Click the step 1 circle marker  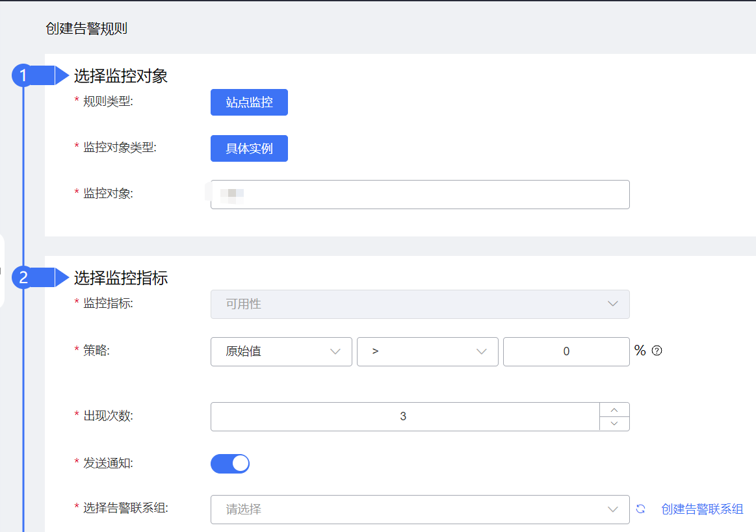coord(23,76)
